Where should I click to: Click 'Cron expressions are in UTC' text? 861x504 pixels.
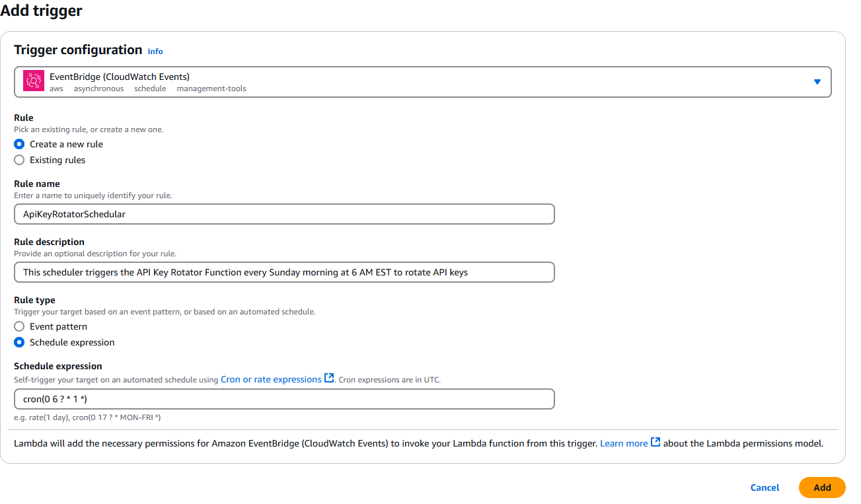click(x=389, y=380)
